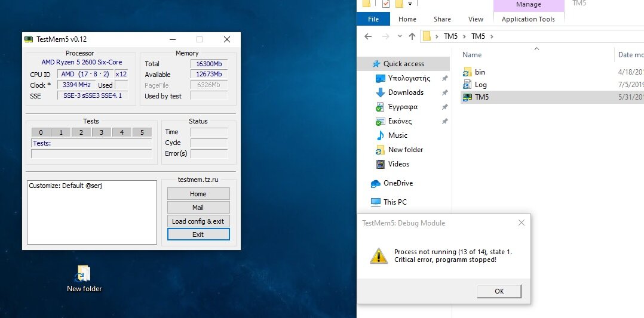
Task: Go back with the Explorer back arrow
Action: [x=368, y=36]
